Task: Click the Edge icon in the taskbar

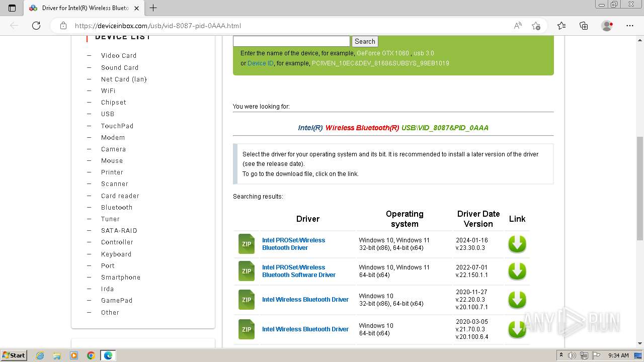Action: (108, 355)
